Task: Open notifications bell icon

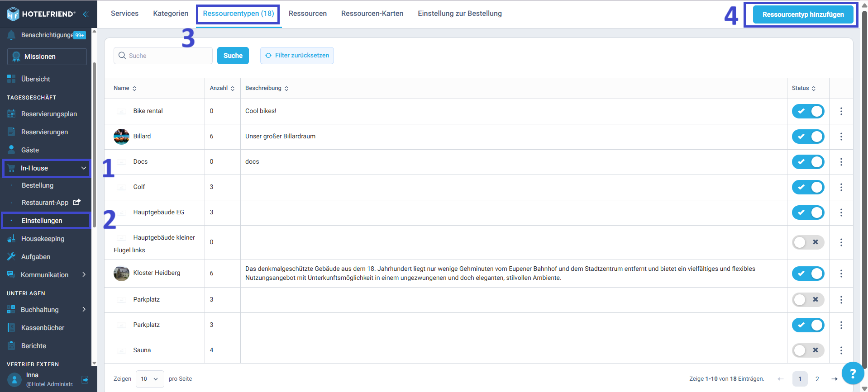Action: 11,35
